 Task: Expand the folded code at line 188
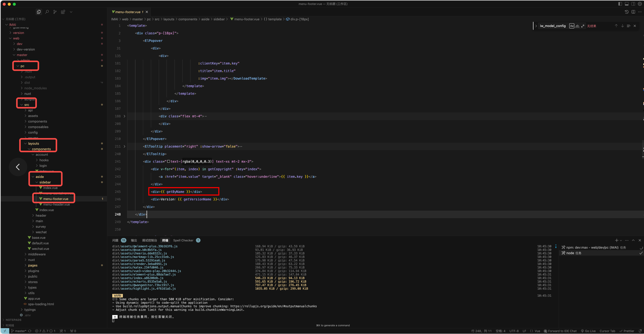point(125,116)
